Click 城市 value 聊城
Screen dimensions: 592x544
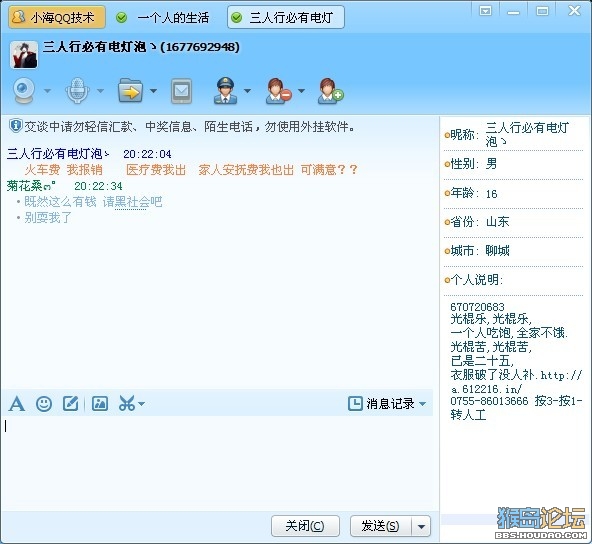click(x=497, y=251)
